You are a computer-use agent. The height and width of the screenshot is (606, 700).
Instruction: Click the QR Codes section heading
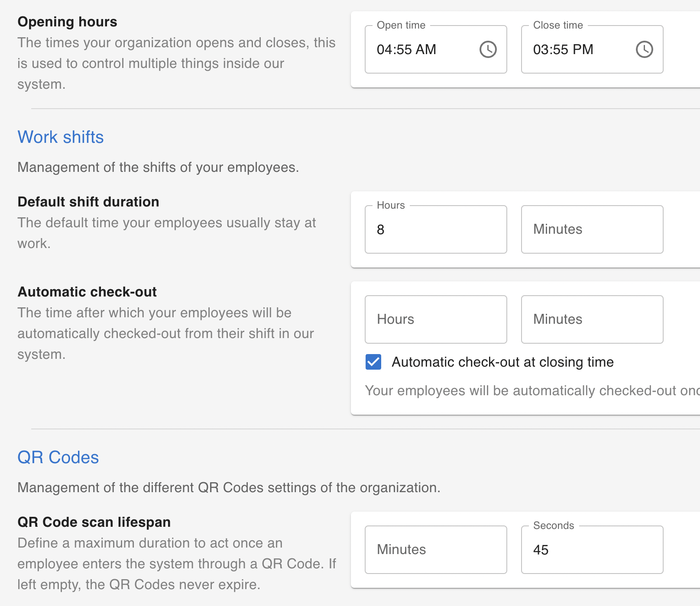(x=58, y=458)
